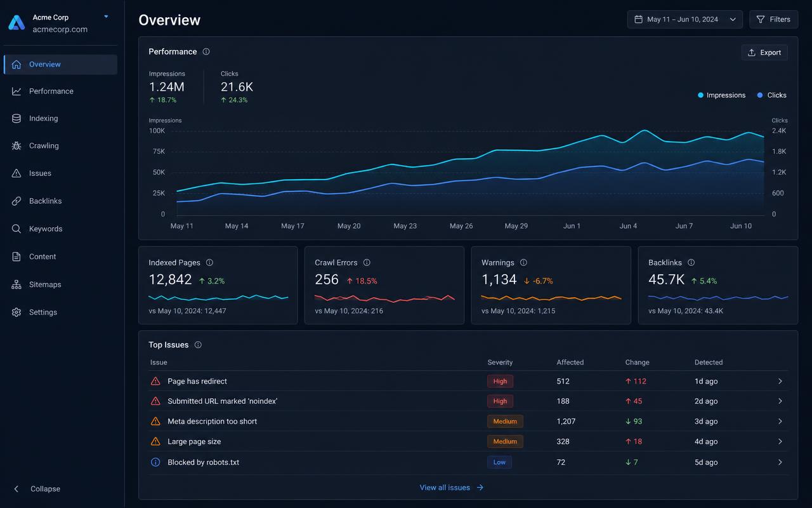Click the Warnings orange sparkline
The image size is (812, 508).
coord(551,297)
